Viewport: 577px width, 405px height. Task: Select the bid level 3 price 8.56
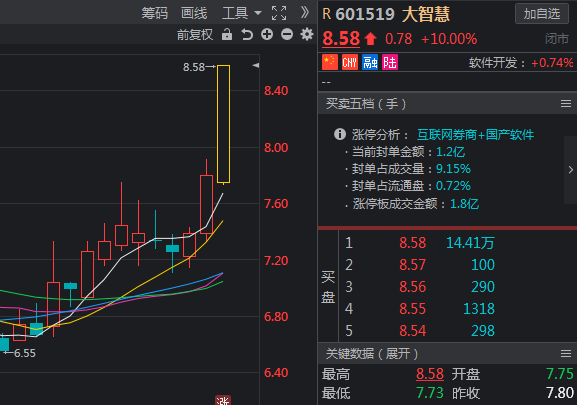coord(413,287)
